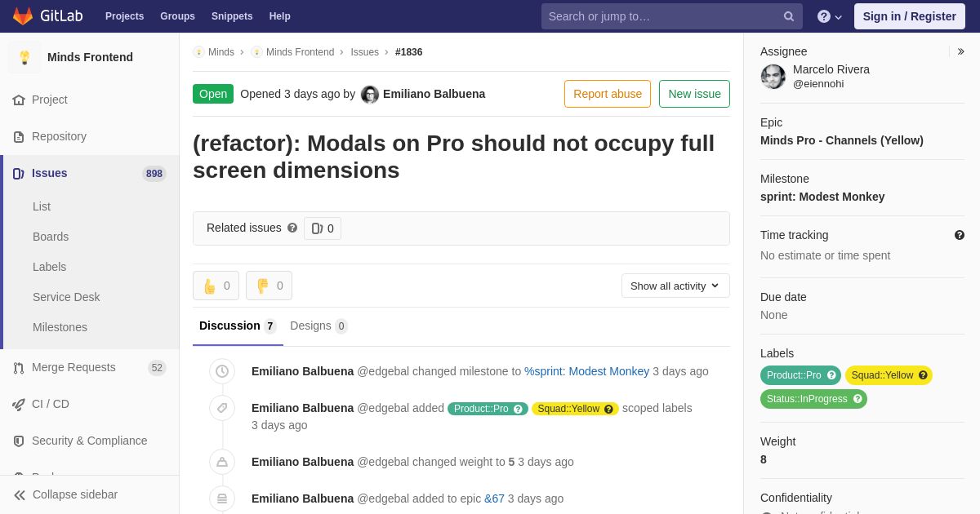
Task: Click the Time tracking help icon
Action: 960,235
